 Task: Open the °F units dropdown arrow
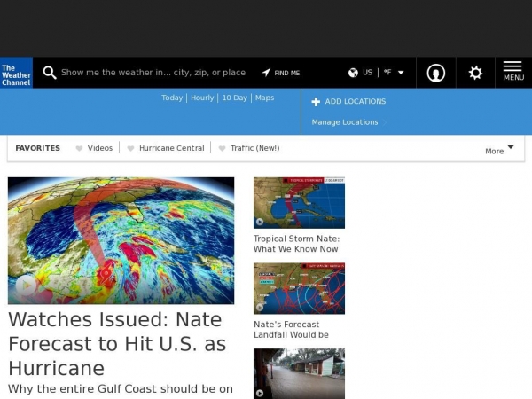[401, 73]
